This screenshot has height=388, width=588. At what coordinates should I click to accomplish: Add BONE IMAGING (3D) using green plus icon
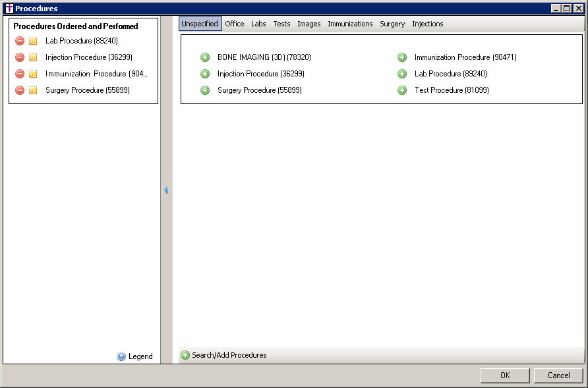point(205,57)
